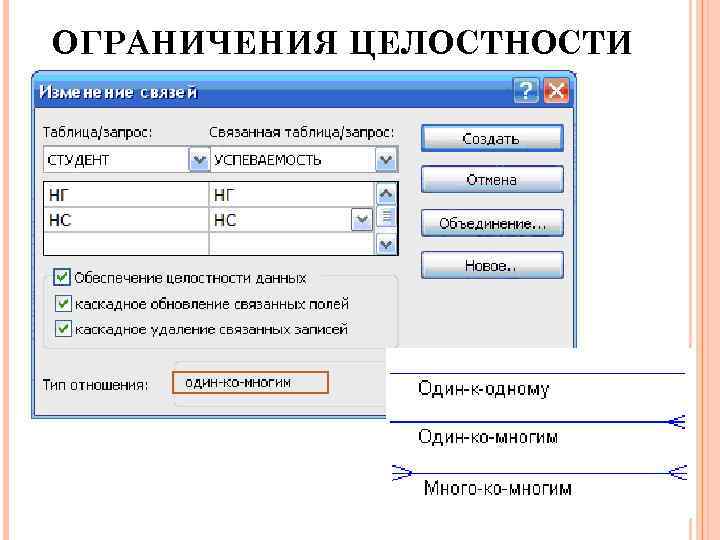This screenshot has width=720, height=540.
Task: Click the Таблица/запрос label
Action: tap(97, 132)
